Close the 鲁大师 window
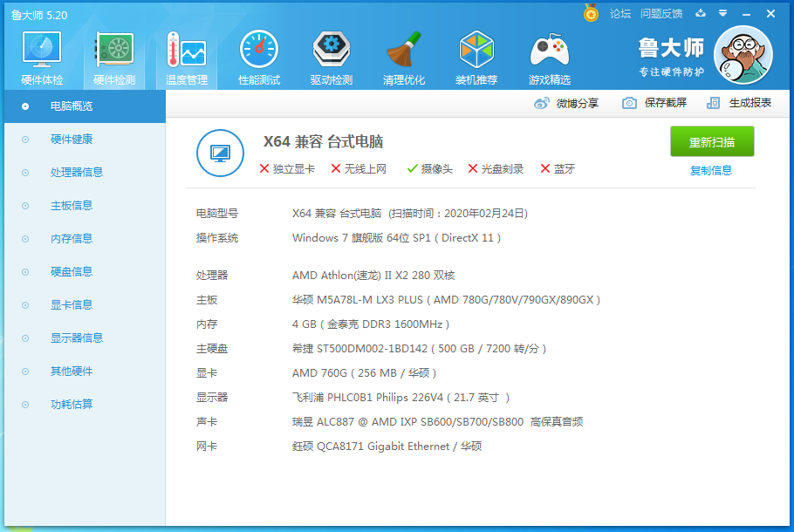Image resolution: width=794 pixels, height=532 pixels. (x=770, y=14)
